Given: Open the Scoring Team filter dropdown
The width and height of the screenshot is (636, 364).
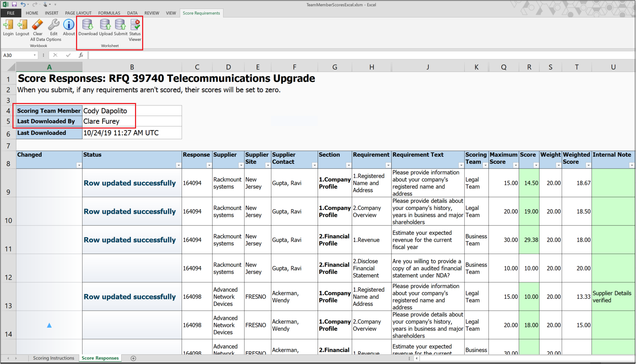Looking at the screenshot, I should [x=485, y=165].
